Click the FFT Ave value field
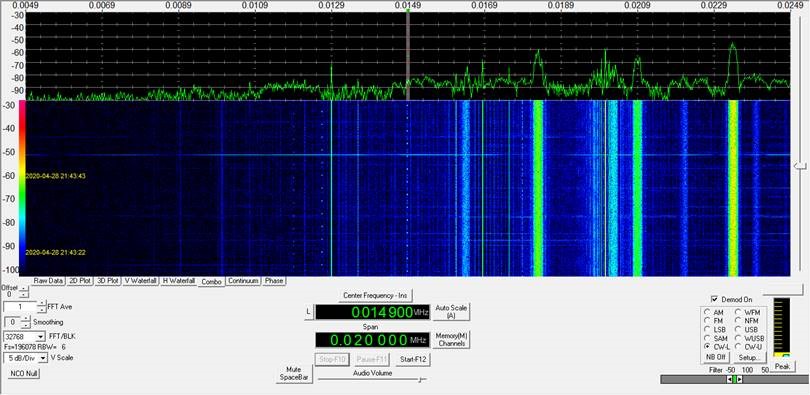This screenshot has width=810, height=395. click(20, 307)
